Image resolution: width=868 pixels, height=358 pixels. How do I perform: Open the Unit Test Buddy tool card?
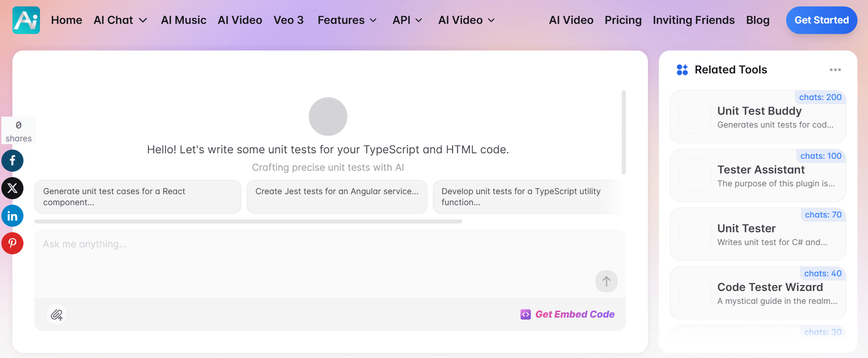pyautogui.click(x=758, y=117)
